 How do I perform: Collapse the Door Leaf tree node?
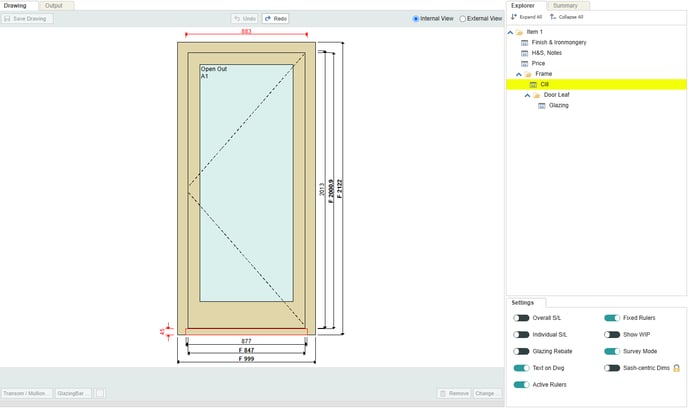[x=527, y=95]
